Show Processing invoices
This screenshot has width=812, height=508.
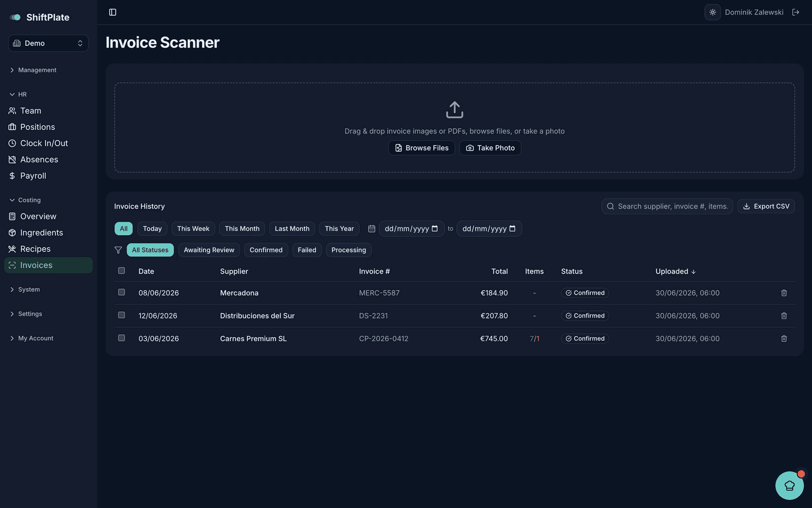coord(349,250)
